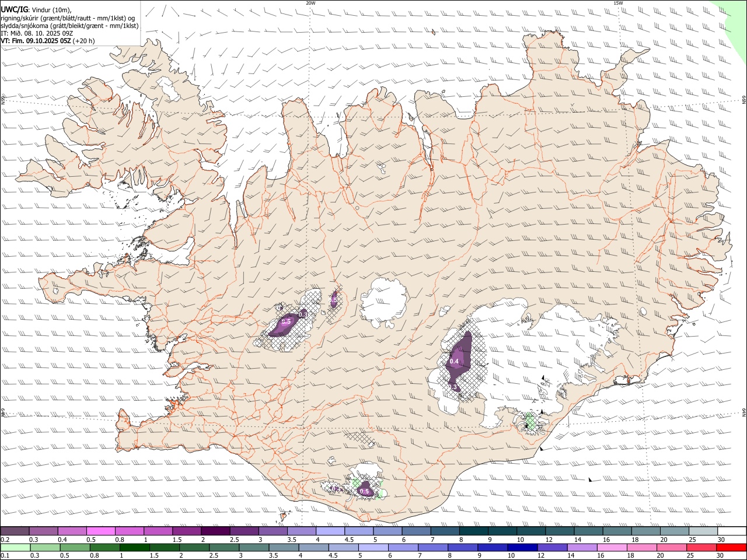Select the dark purple upper swatch between 2 and 2.5
The height and width of the screenshot is (560, 747).
(x=215, y=531)
